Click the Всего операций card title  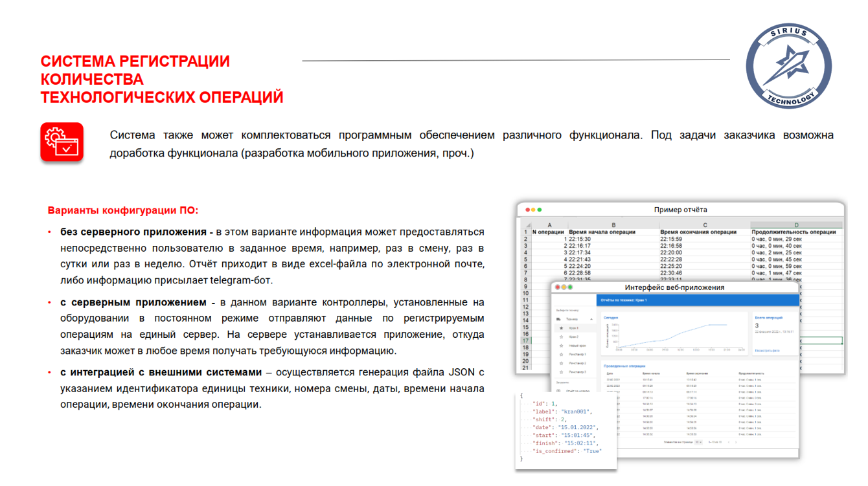tap(768, 318)
